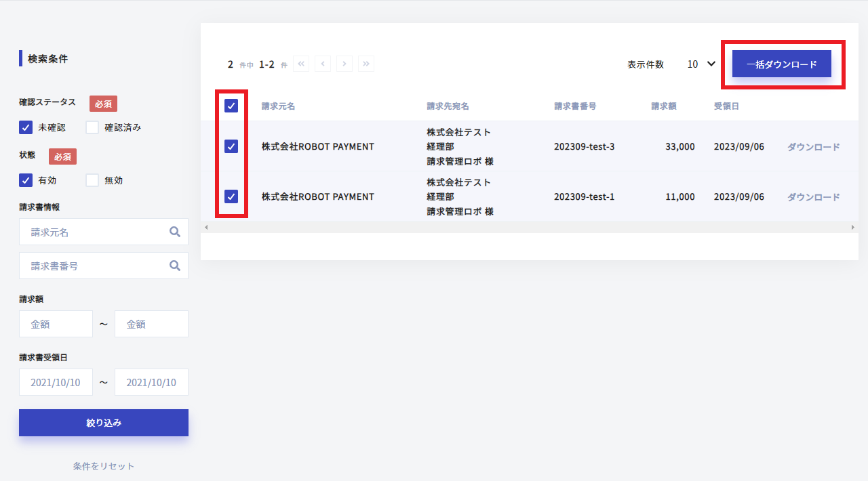Click 条件をリセット link
This screenshot has width=868, height=481.
(x=104, y=466)
